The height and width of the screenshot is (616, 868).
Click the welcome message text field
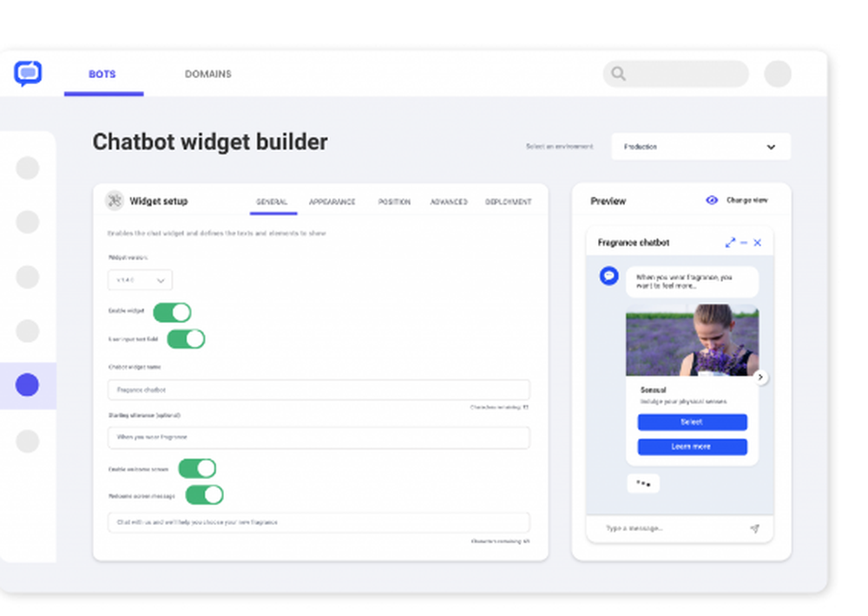pos(319,522)
